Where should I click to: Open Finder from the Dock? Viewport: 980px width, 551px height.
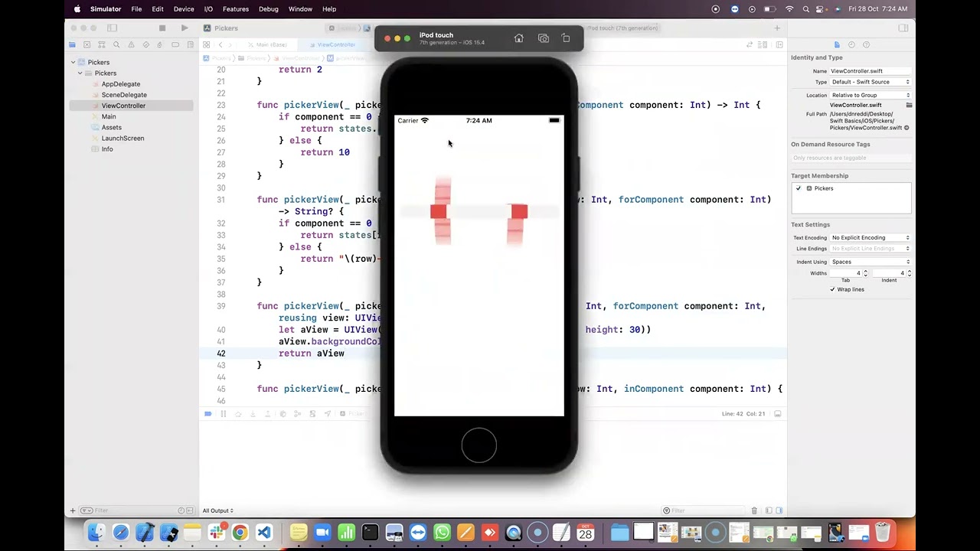pos(96,533)
